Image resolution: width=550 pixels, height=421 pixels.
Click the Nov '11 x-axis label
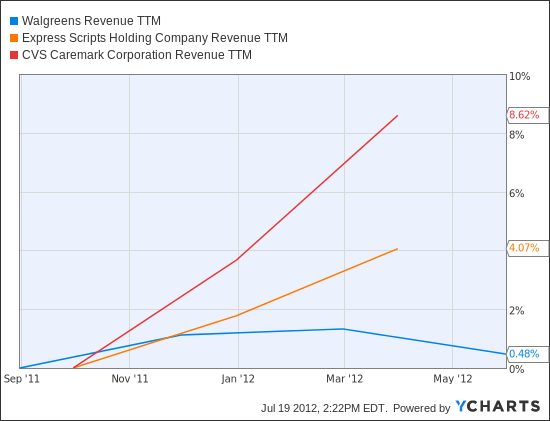point(130,379)
